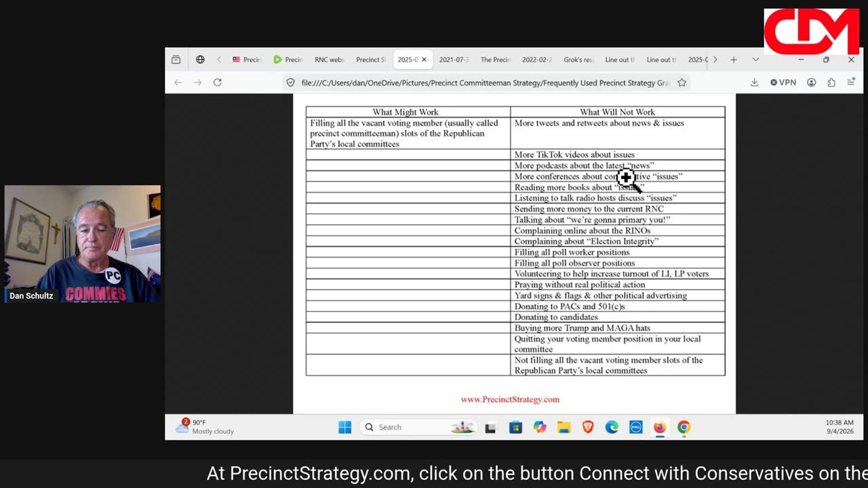This screenshot has width=868, height=488.
Task: Open the www.PrecinctStrategy.com link
Action: 510,399
